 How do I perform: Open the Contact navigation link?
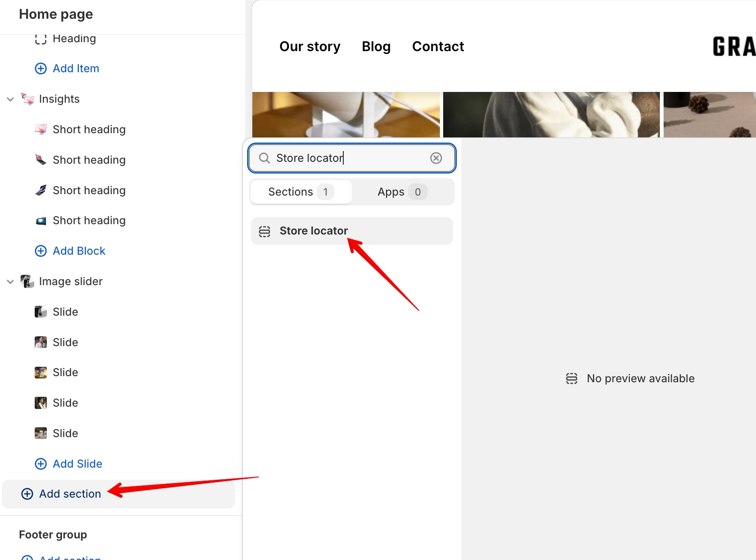(x=438, y=46)
